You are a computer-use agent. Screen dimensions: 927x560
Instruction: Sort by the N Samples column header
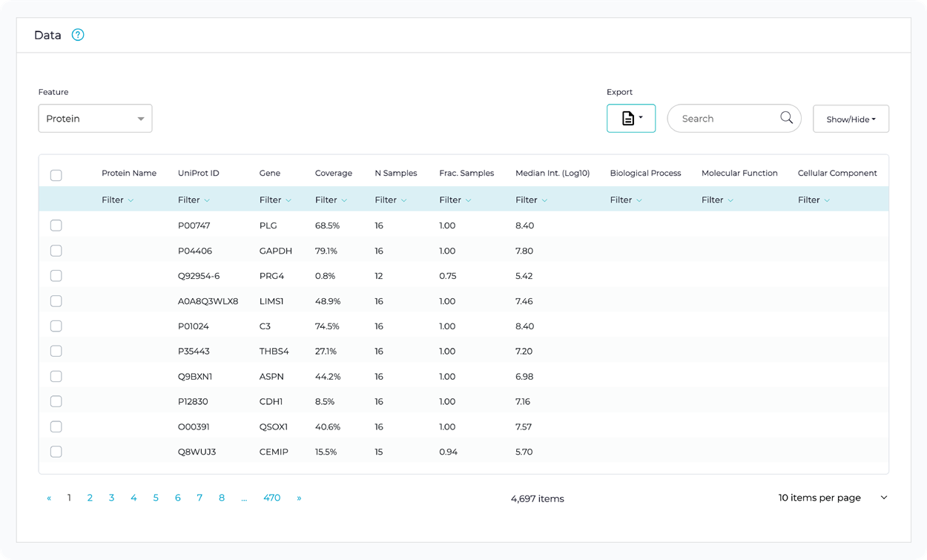click(x=396, y=173)
